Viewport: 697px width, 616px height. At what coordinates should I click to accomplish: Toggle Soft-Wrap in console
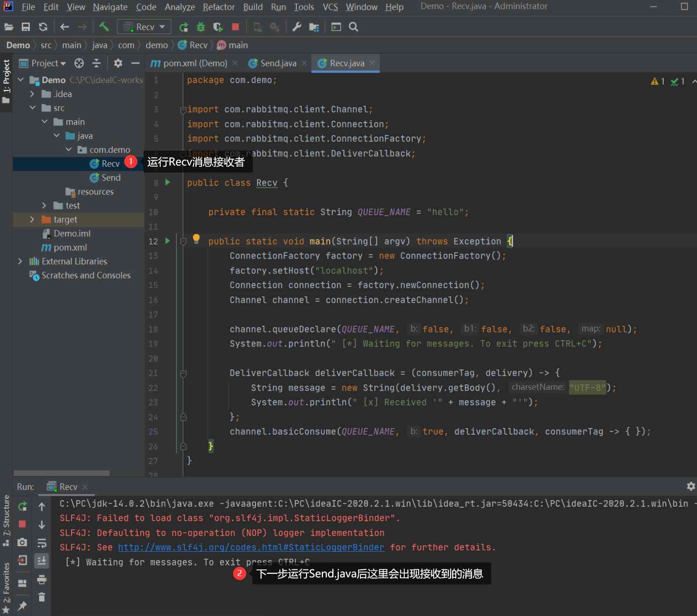pyautogui.click(x=42, y=543)
